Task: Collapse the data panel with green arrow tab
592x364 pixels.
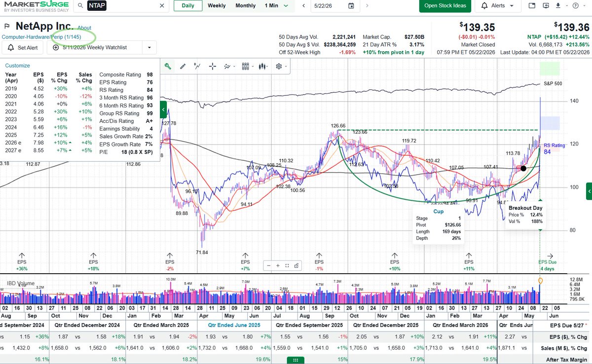Action: coord(164,109)
